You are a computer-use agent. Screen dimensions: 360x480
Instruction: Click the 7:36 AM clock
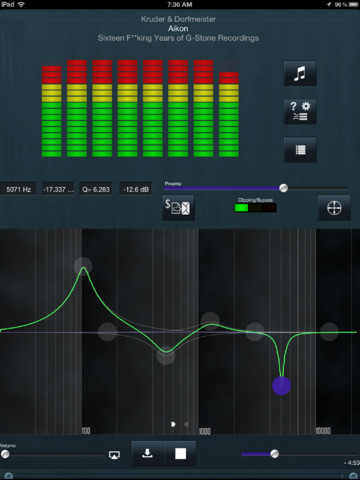coord(180,5)
